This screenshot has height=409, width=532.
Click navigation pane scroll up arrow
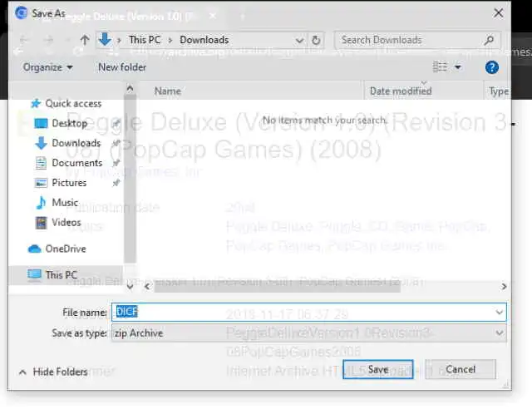pos(130,89)
